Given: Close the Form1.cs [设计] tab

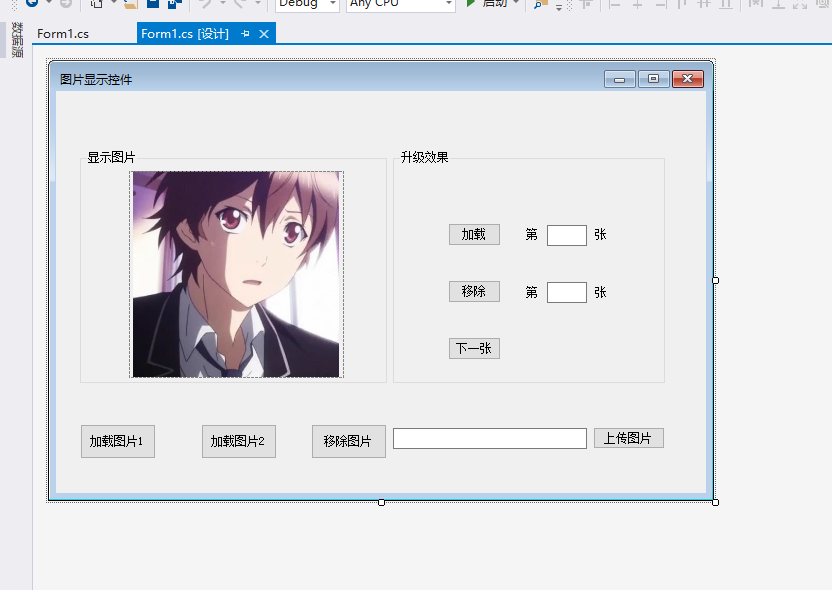Looking at the screenshot, I should (x=264, y=34).
